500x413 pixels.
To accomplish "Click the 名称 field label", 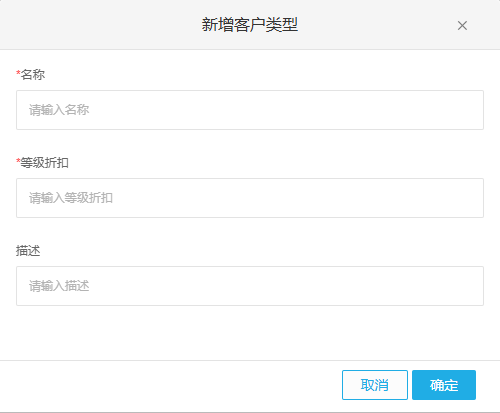I will [33, 75].
